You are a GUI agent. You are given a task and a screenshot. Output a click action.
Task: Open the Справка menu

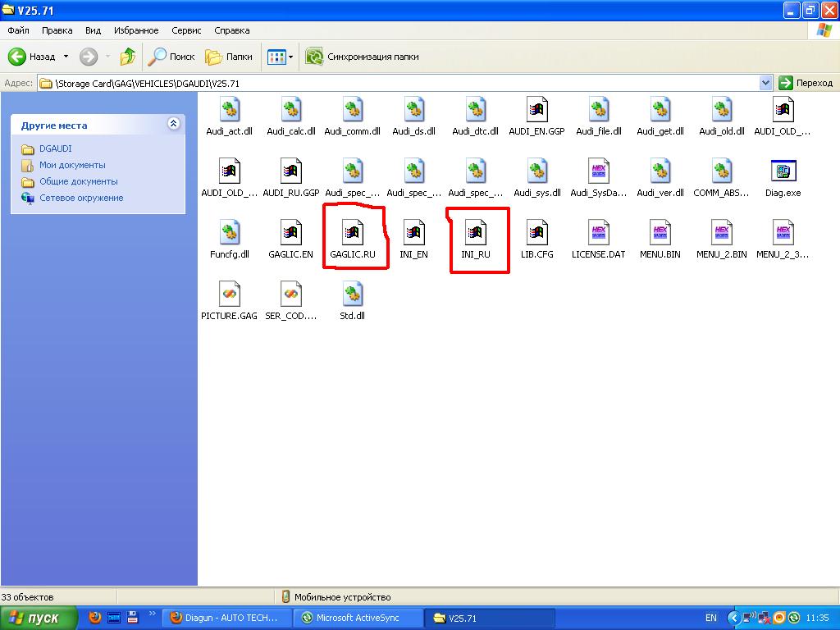232,30
